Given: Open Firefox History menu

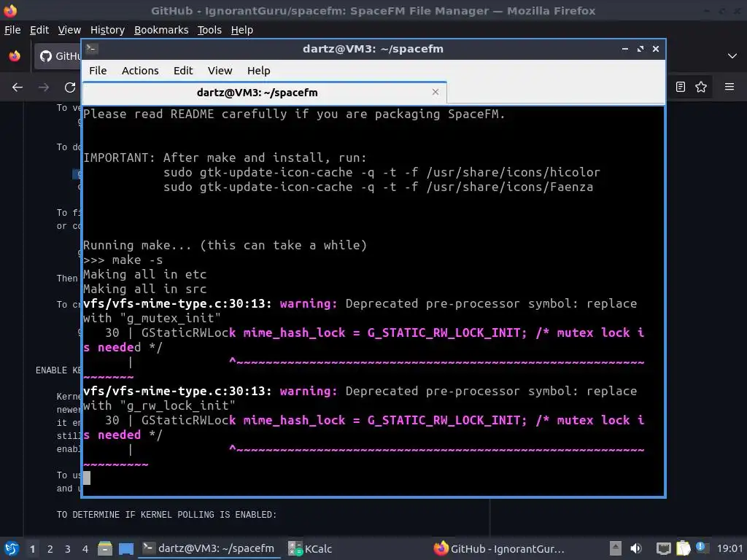Looking at the screenshot, I should coord(107,30).
